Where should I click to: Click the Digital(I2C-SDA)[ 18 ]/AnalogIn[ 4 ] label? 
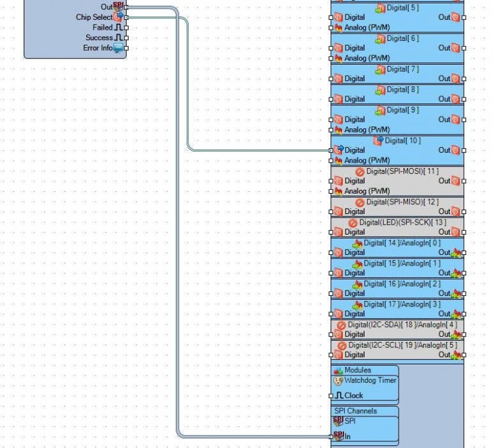(x=403, y=324)
